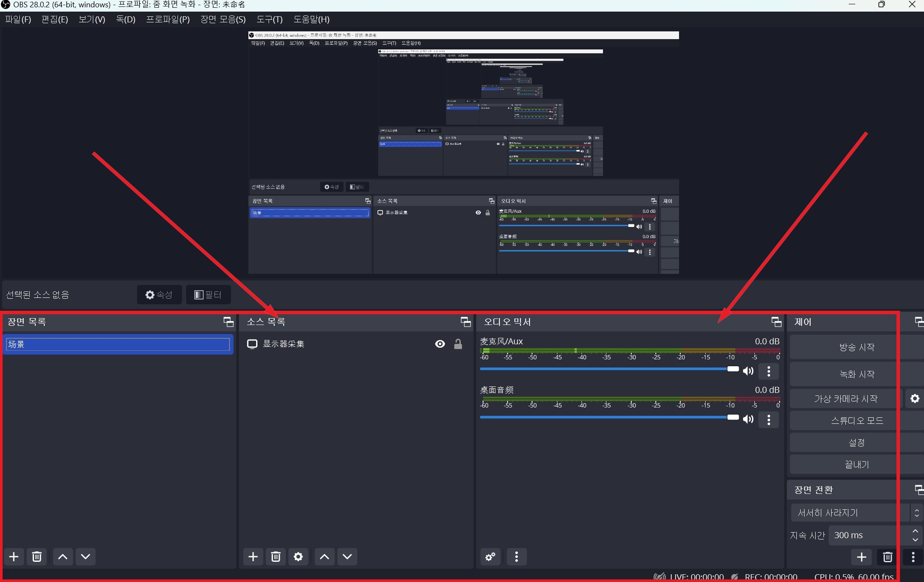Viewport: 924px width, 582px height.
Task: Click the preview canvas showing the screen capture
Action: 464,153
